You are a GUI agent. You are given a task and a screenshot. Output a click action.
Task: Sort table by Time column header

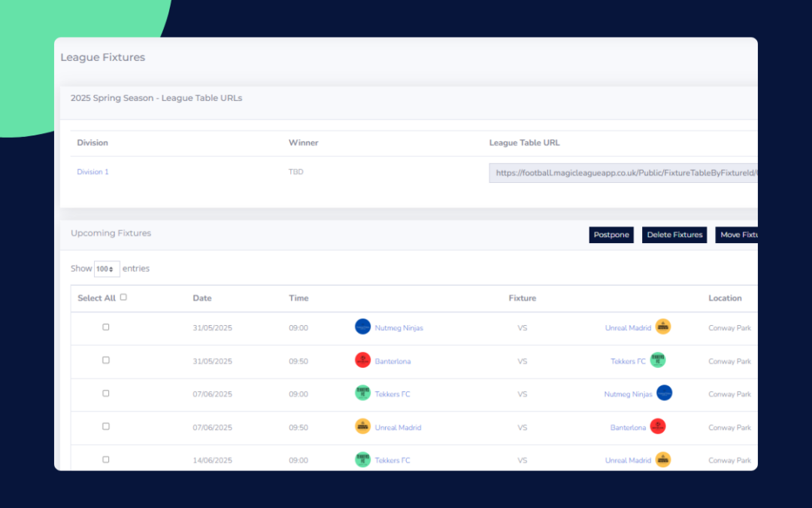coord(298,298)
